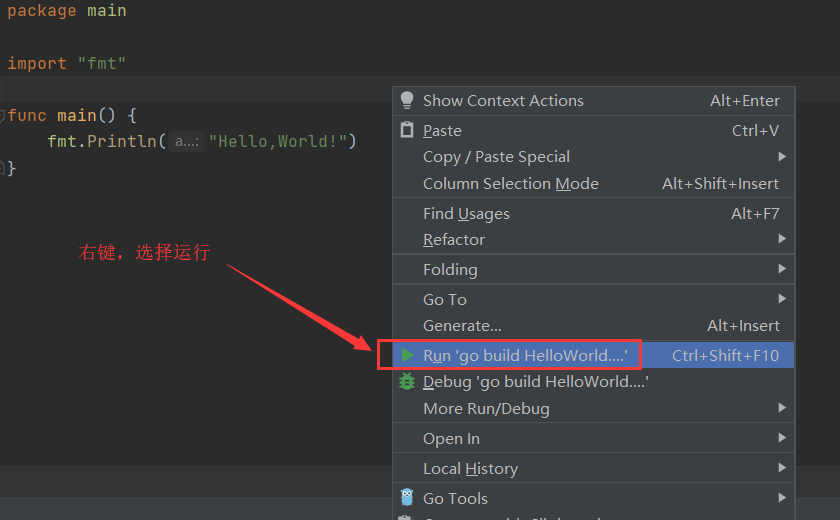
Task: Click the 'a...:' parameter hint in Println
Action: coord(186,142)
